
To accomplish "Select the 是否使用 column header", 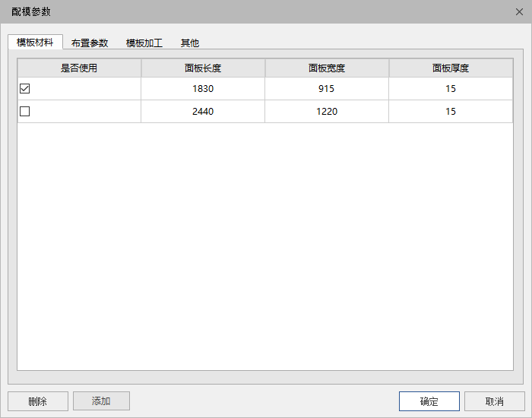I will (x=79, y=68).
